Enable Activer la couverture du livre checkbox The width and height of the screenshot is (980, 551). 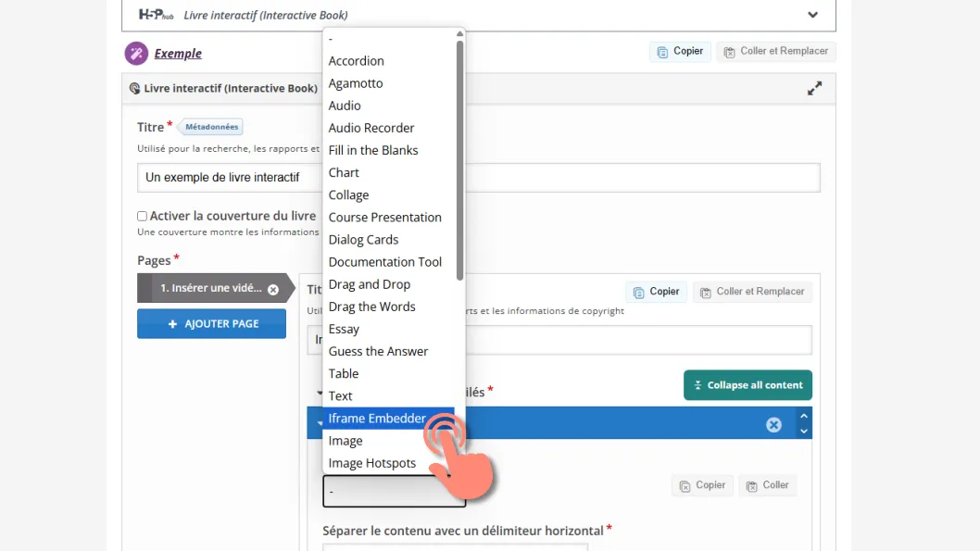[143, 216]
